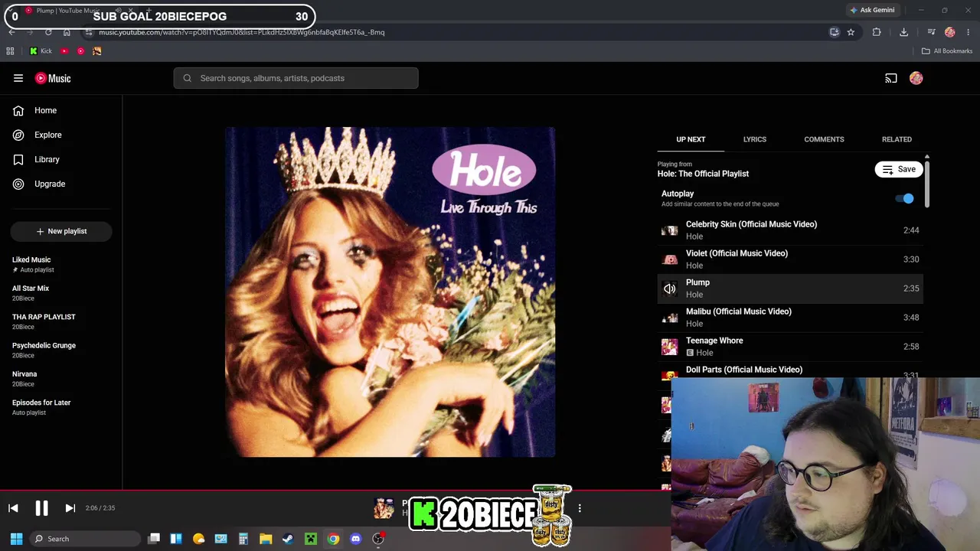Screen dimensions: 980x551
Task: Bookmark this page with the star icon
Action: coord(851,32)
